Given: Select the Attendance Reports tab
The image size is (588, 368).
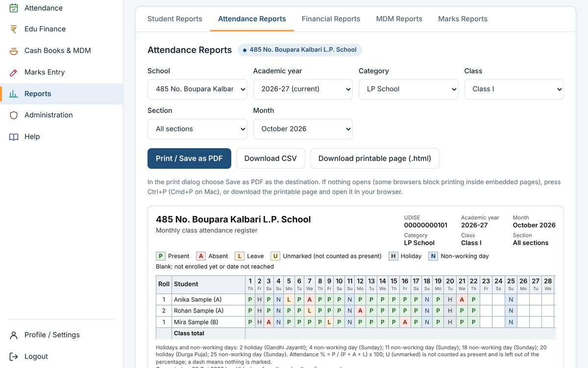Looking at the screenshot, I should [252, 19].
